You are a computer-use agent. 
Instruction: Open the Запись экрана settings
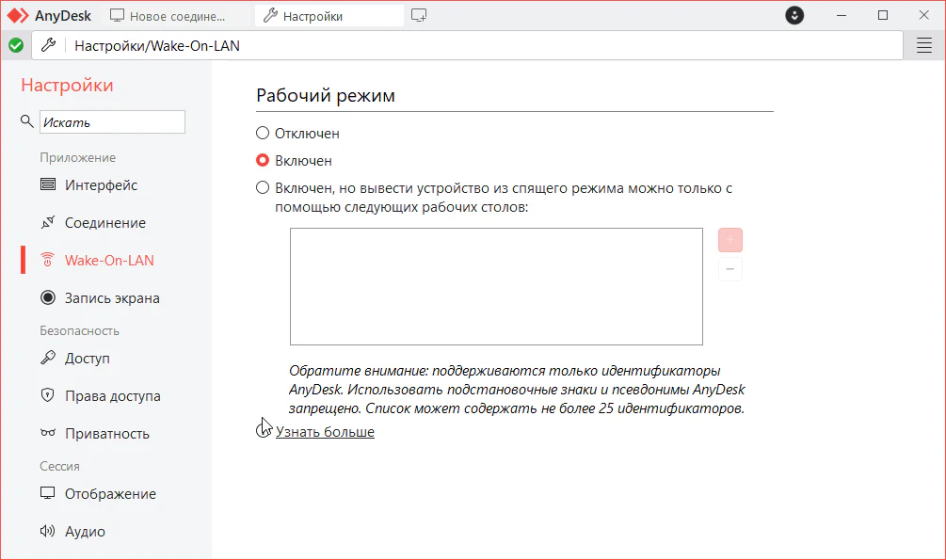(x=111, y=298)
